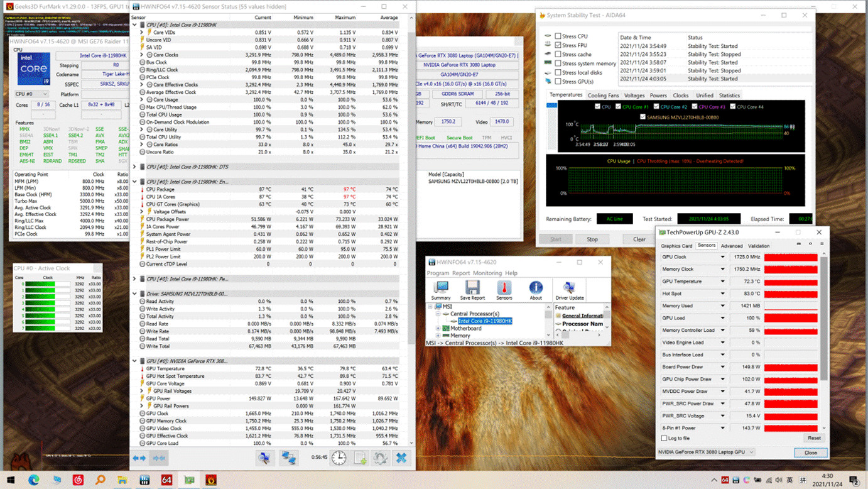
Task: Open the Report menu in HWiNFO64
Action: [461, 273]
